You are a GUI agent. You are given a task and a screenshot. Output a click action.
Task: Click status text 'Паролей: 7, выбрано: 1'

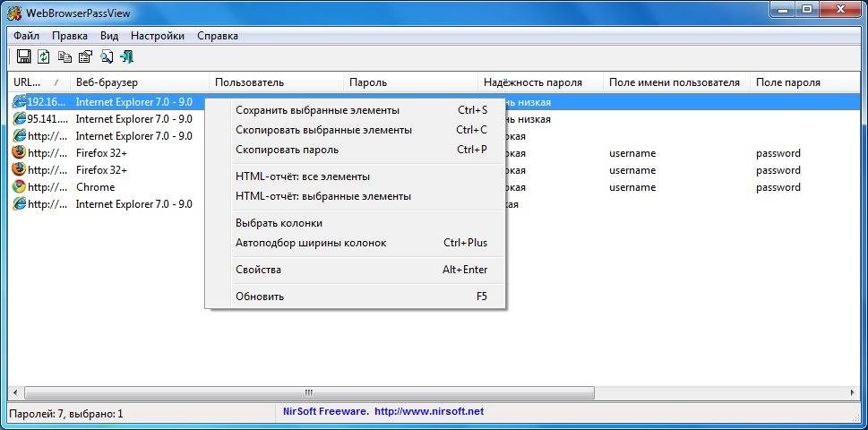coord(66,413)
